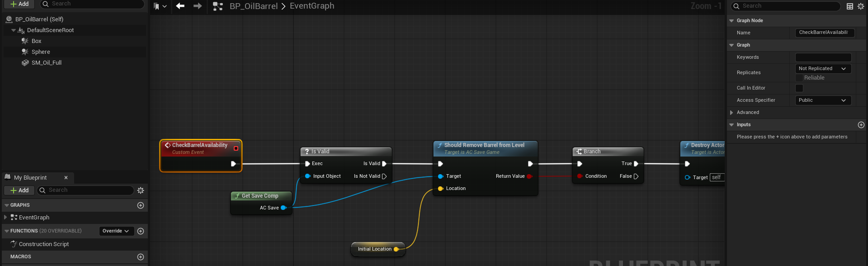The height and width of the screenshot is (266, 868).
Task: Focus the Keywords input field
Action: pos(823,57)
